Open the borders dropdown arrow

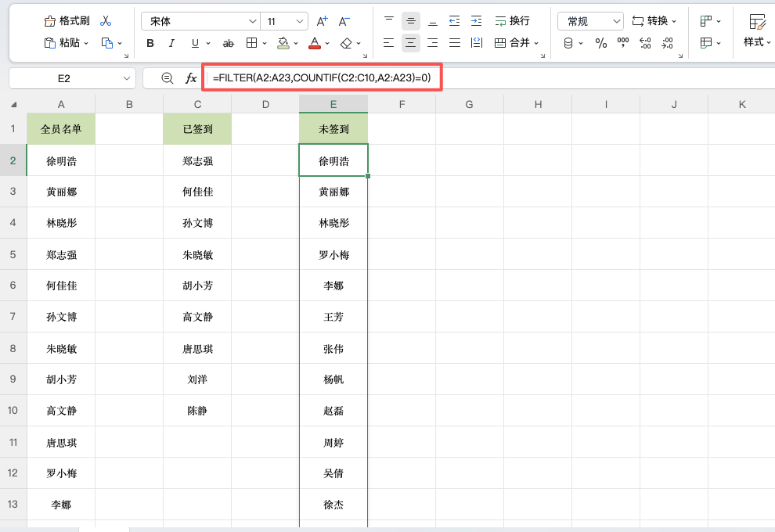click(x=265, y=44)
